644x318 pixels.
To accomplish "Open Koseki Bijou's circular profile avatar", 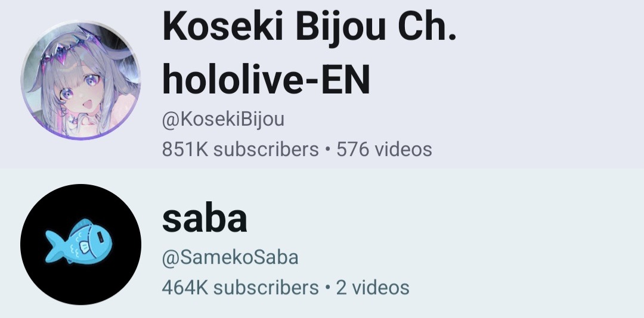I will tap(81, 81).
